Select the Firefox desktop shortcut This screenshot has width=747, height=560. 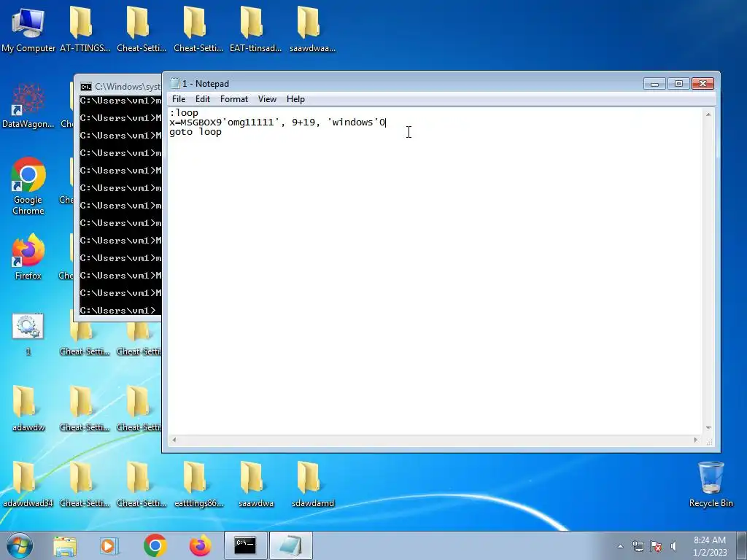point(28,256)
